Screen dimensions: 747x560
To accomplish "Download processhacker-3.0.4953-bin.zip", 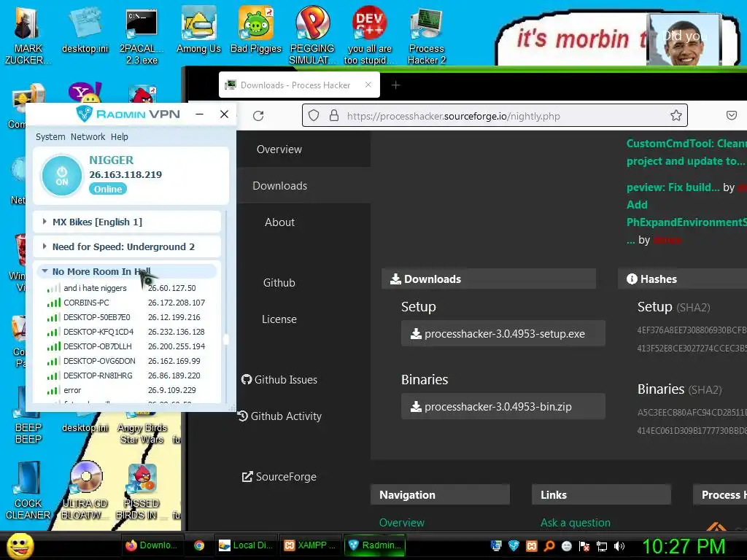I will coord(503,406).
